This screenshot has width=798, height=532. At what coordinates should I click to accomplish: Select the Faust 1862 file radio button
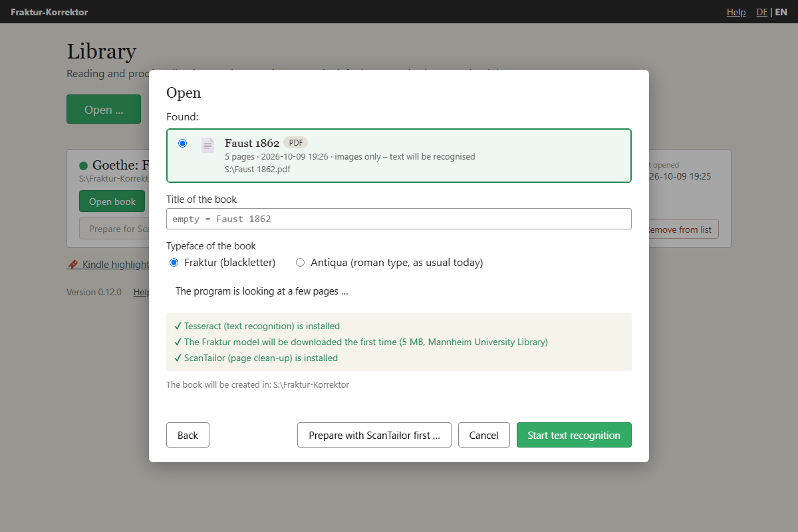pyautogui.click(x=183, y=144)
